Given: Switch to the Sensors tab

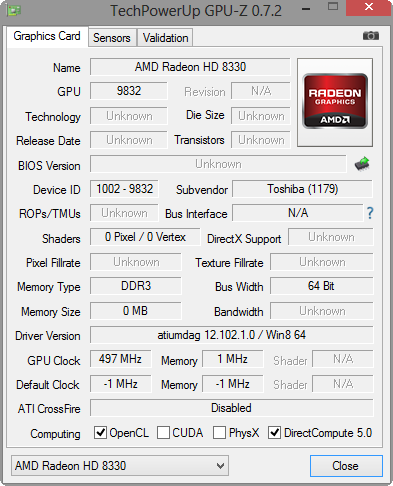Looking at the screenshot, I should [112, 38].
